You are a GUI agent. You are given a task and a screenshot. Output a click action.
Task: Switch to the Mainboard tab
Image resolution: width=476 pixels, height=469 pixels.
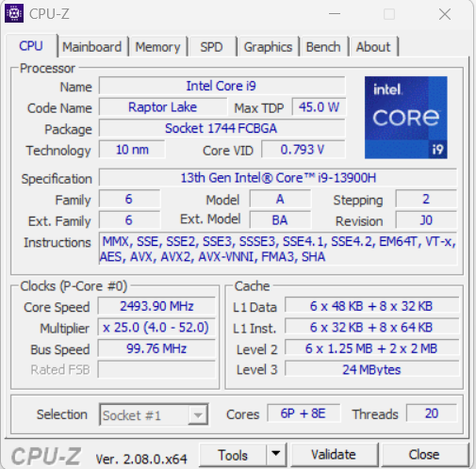(92, 47)
